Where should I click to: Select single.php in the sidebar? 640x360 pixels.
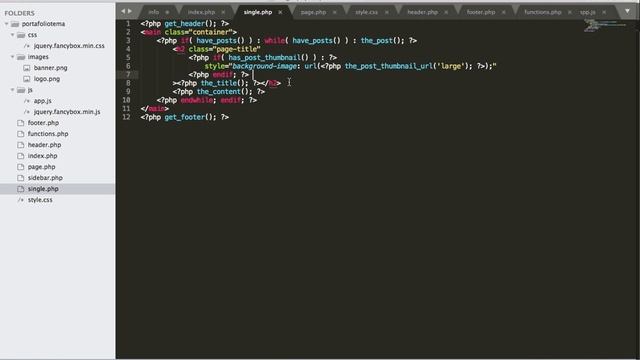(x=43, y=189)
